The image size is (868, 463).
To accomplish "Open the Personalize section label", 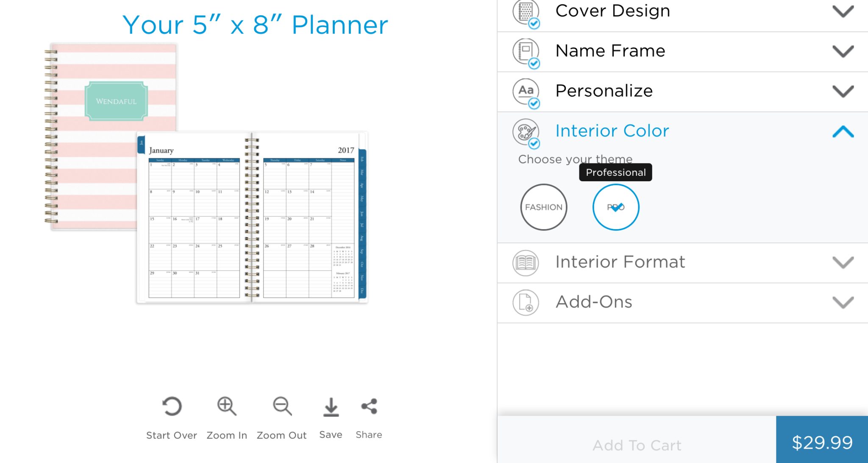I will click(604, 91).
